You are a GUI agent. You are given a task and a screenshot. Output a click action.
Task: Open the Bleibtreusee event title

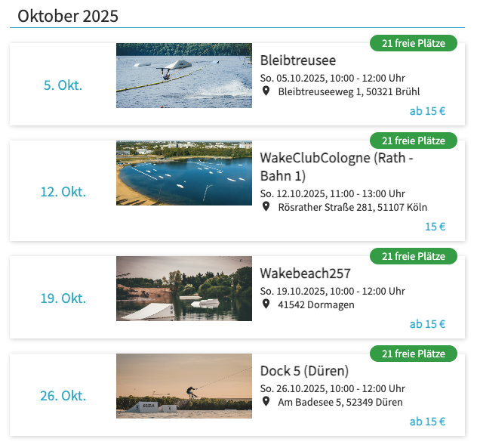pyautogui.click(x=298, y=60)
